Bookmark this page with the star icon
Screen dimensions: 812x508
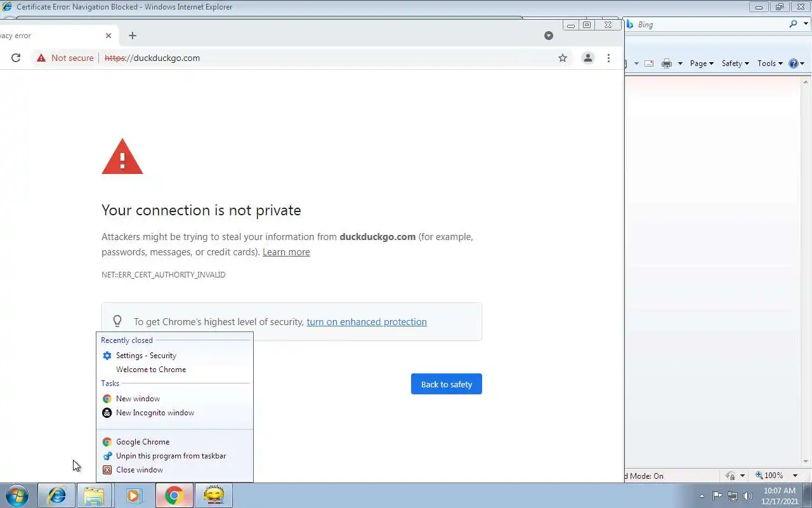click(563, 58)
